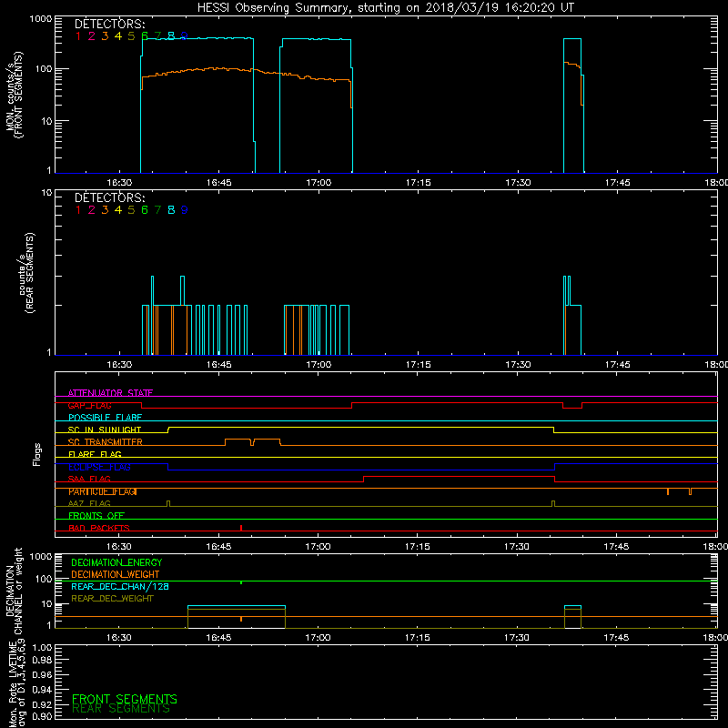Click the HESSI Observing Summary title text
The width and height of the screenshot is (728, 728).
[385, 8]
